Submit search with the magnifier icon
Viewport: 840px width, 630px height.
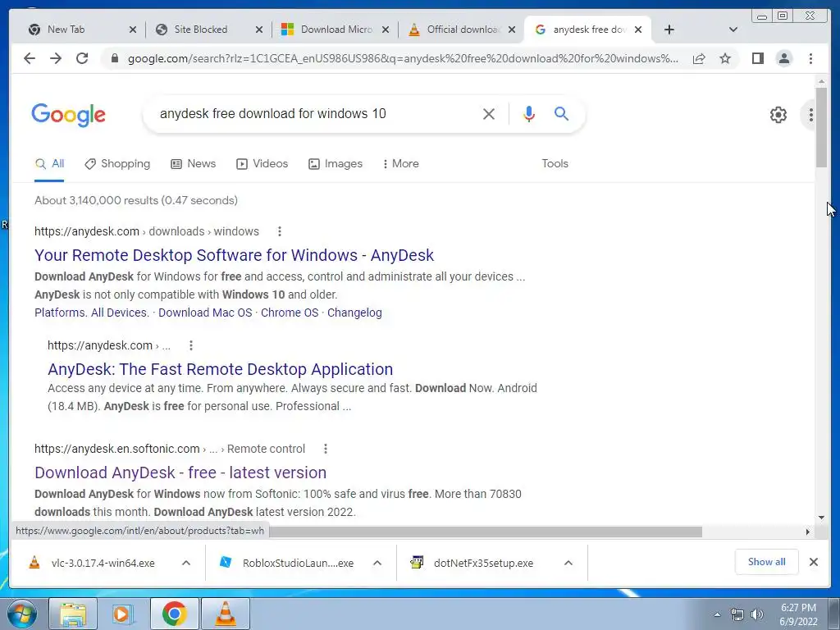[561, 113]
